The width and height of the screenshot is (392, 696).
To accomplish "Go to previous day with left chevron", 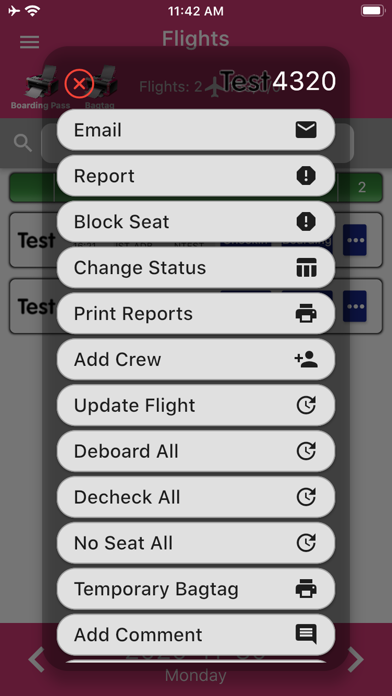I will point(36,660).
